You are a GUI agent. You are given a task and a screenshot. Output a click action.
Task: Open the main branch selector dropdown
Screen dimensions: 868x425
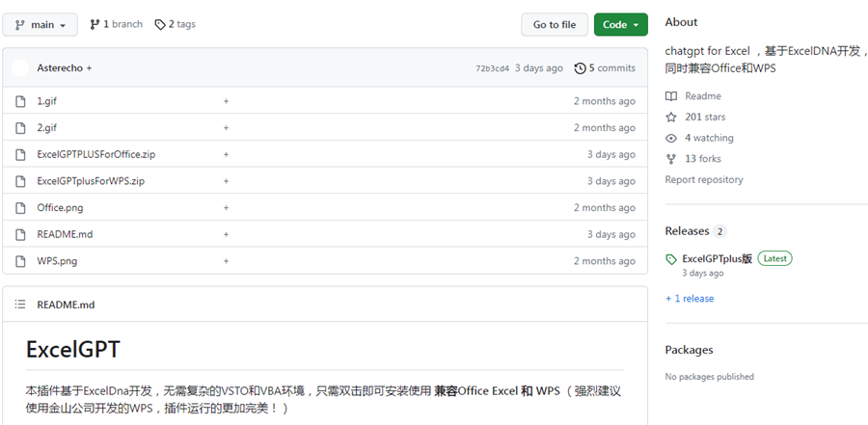40,24
